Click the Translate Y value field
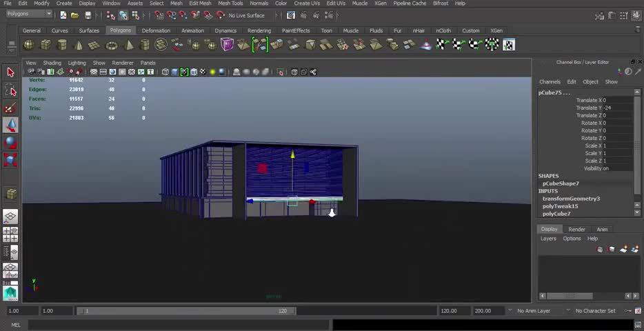 [618, 108]
